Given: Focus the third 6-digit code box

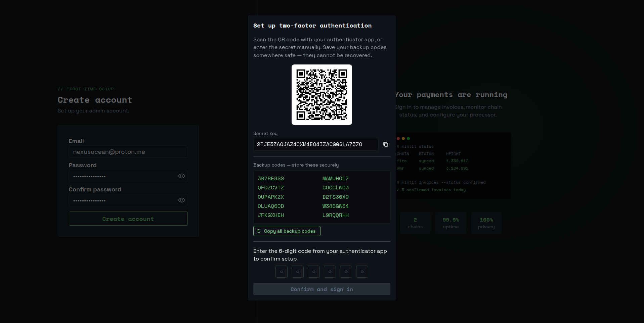Looking at the screenshot, I should [314, 272].
